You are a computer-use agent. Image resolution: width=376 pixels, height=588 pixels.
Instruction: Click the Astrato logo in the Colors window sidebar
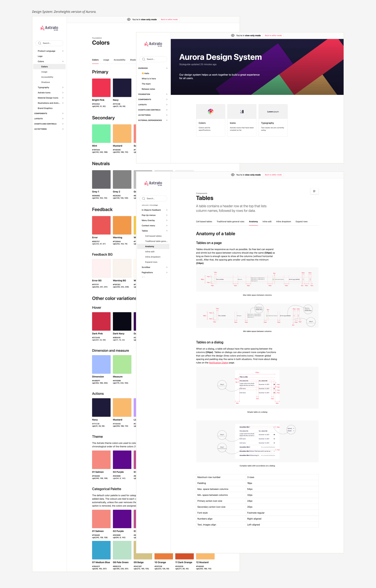(x=49, y=28)
